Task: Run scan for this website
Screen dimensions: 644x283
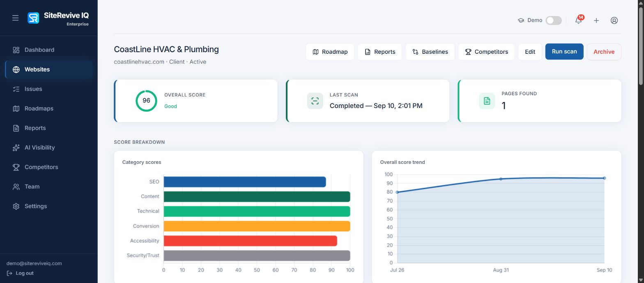Action: click(x=564, y=51)
